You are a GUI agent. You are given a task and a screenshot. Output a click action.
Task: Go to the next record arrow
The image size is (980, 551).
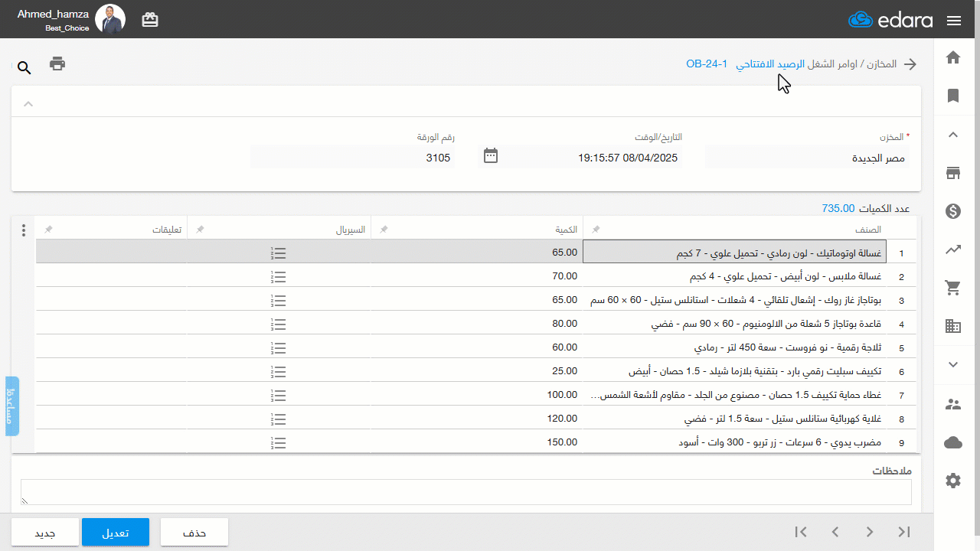tap(870, 532)
